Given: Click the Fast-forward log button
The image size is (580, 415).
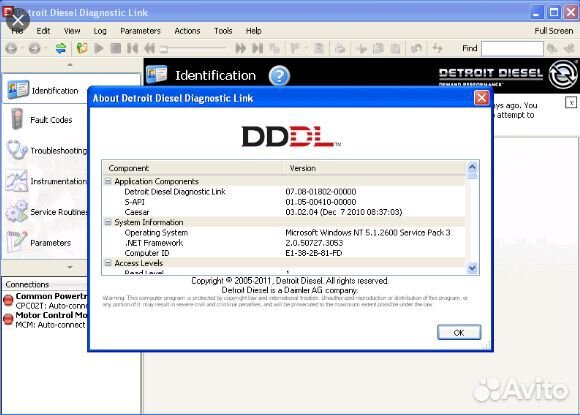Looking at the screenshot, I should (240, 48).
